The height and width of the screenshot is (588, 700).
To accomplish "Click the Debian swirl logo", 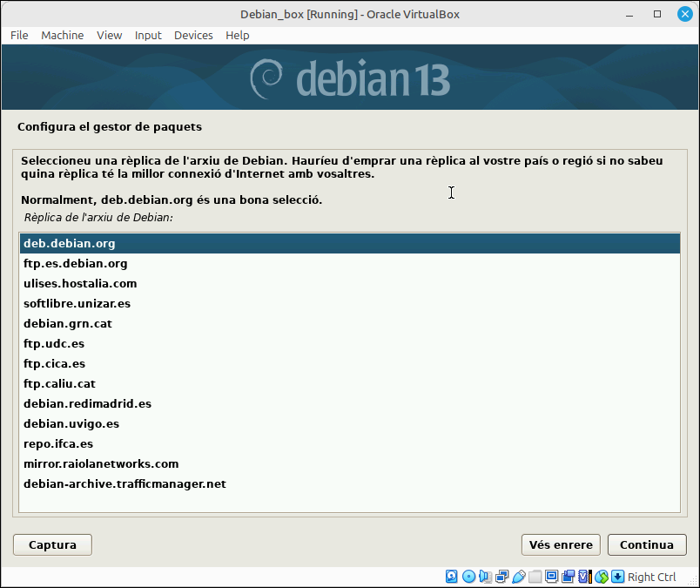I will point(266,78).
